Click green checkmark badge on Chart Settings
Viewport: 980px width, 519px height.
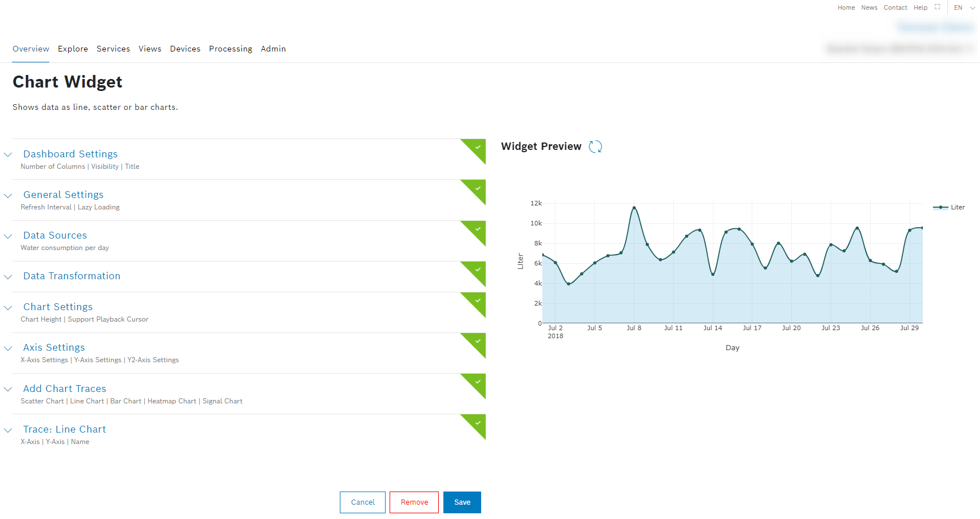477,300
